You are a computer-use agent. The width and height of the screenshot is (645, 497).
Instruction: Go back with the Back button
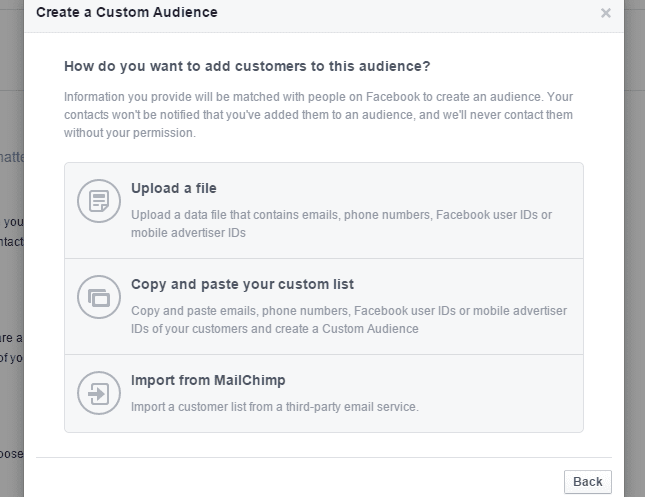click(x=588, y=482)
